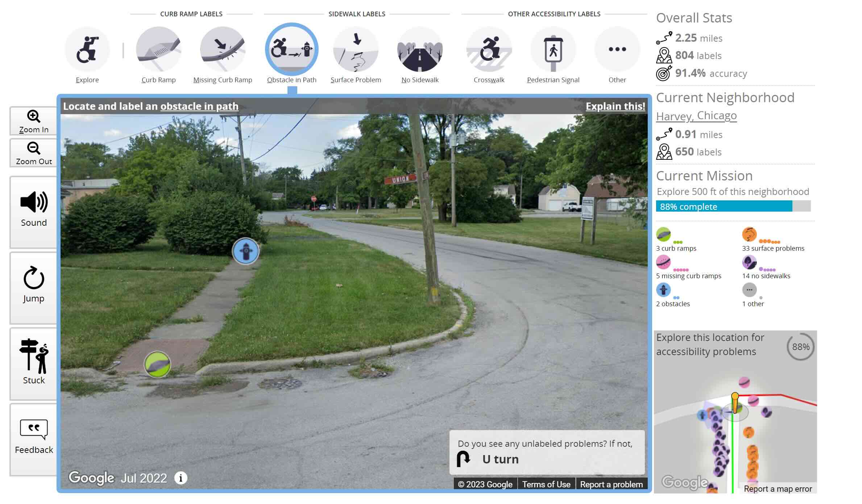This screenshot has width=862, height=504.
Task: Open the Other label tool
Action: click(x=617, y=49)
